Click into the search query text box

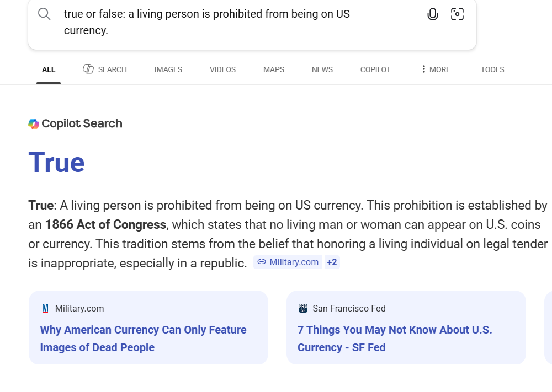click(221, 22)
